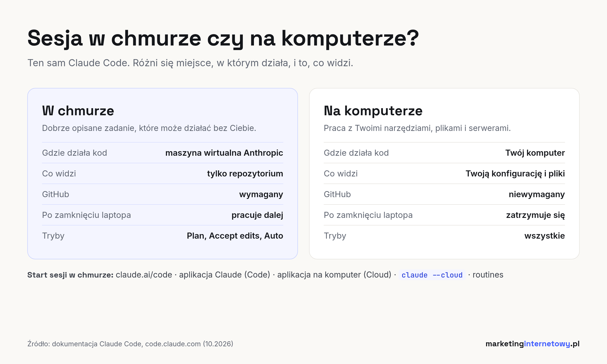Click 'Po zamknięciu laptopa' label in the Na komputerze card
This screenshot has height=364, width=607.
368,215
